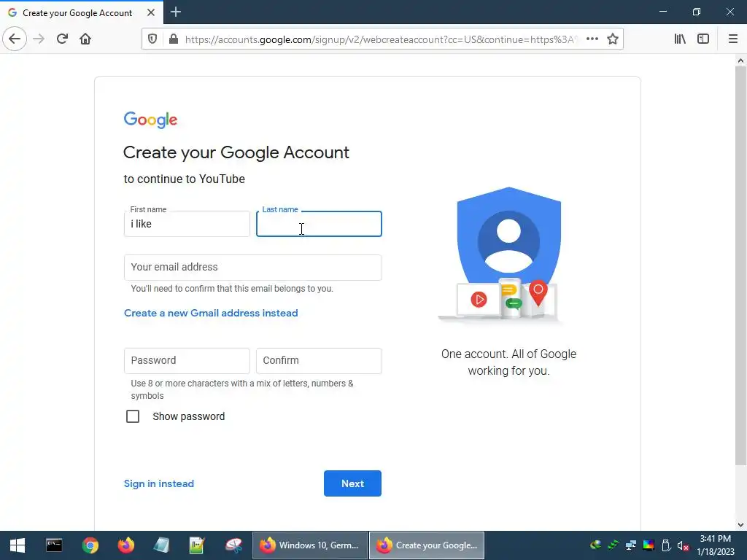The image size is (747, 560).
Task: Open Google Chrome from the taskbar
Action: pos(90,545)
